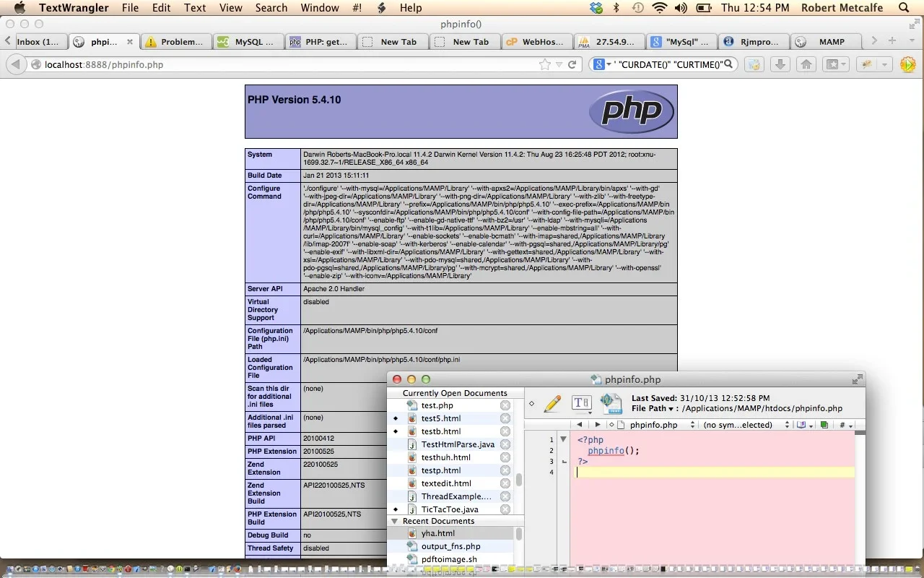Switch to the WebHos… browser tab

[x=537, y=42]
